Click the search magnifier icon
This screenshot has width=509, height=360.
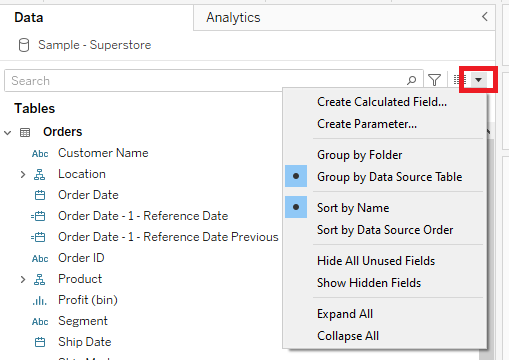point(412,80)
